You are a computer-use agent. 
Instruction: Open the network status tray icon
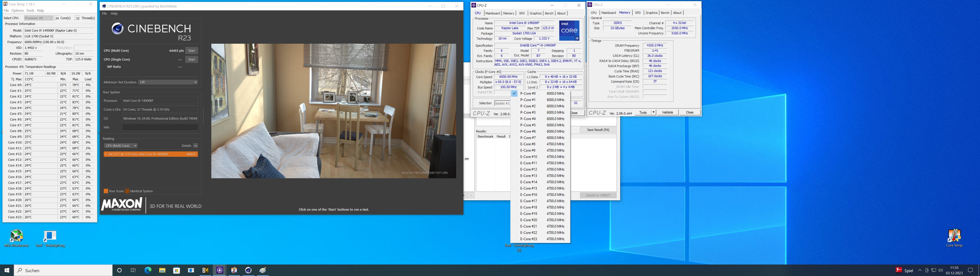click(x=934, y=270)
